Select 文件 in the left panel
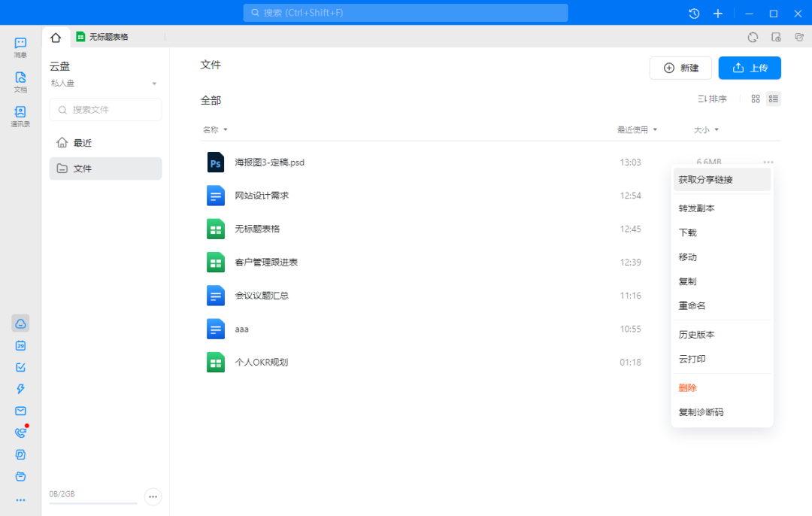The height and width of the screenshot is (516, 812). pyautogui.click(x=106, y=168)
